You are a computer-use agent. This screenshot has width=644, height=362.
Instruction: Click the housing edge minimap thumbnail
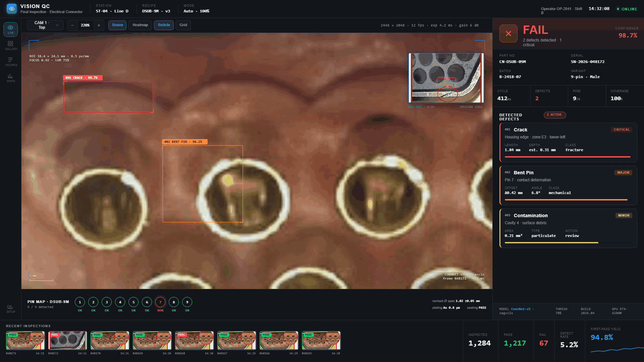(x=446, y=78)
